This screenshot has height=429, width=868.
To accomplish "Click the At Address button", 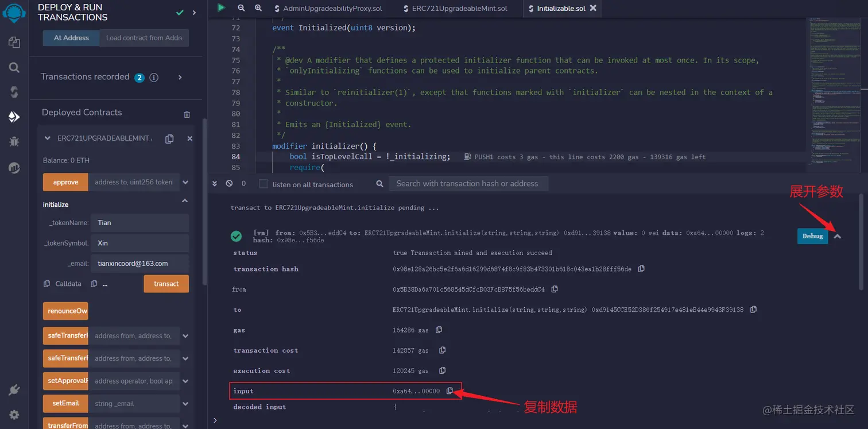I will (x=72, y=38).
